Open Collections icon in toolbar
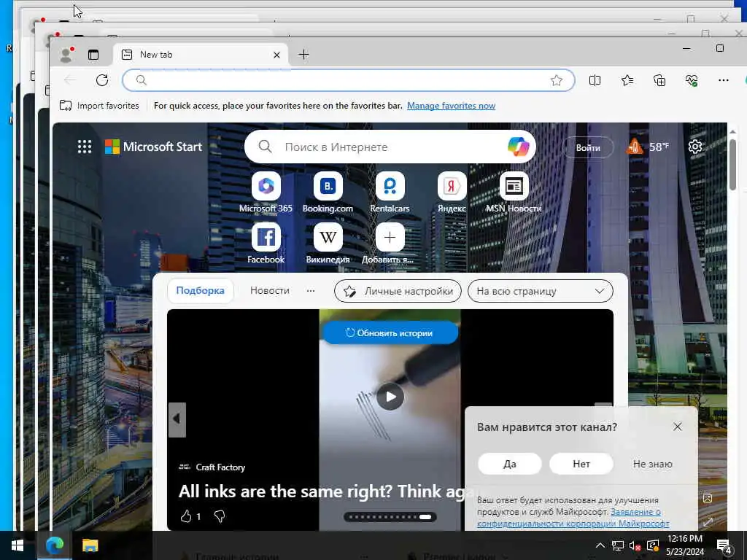 (659, 80)
